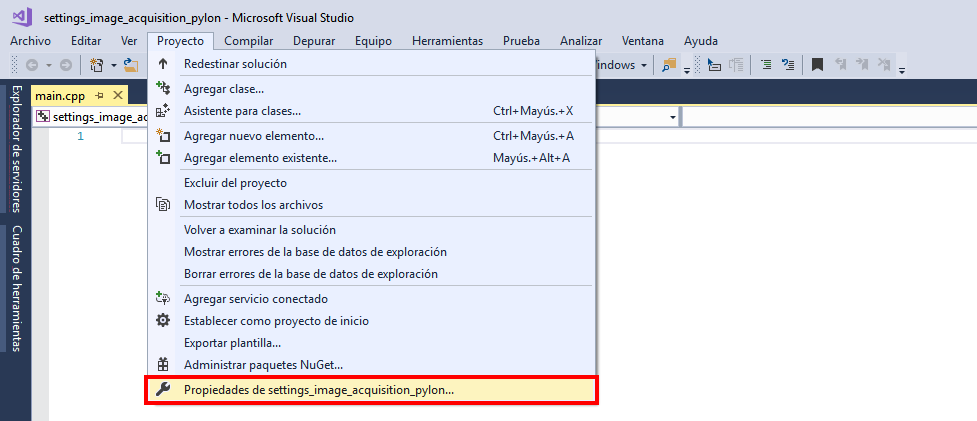Click the Agregar nuevo elemento icon

pyautogui.click(x=163, y=135)
